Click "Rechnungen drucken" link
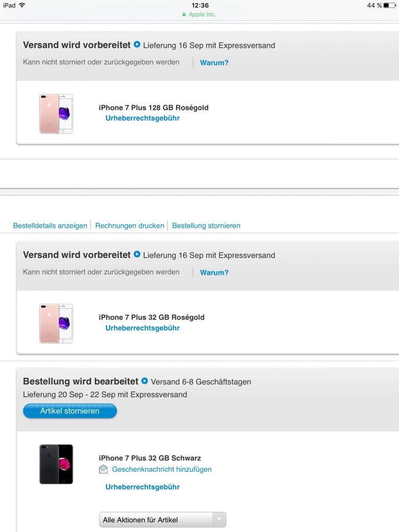Image resolution: width=399 pixels, height=532 pixels. 129,226
